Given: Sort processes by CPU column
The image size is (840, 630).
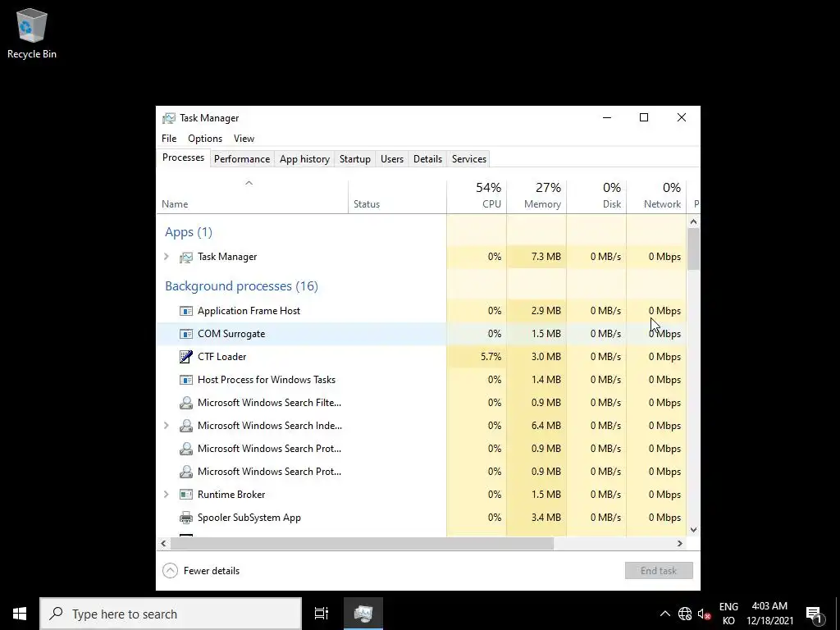Looking at the screenshot, I should point(477,196).
